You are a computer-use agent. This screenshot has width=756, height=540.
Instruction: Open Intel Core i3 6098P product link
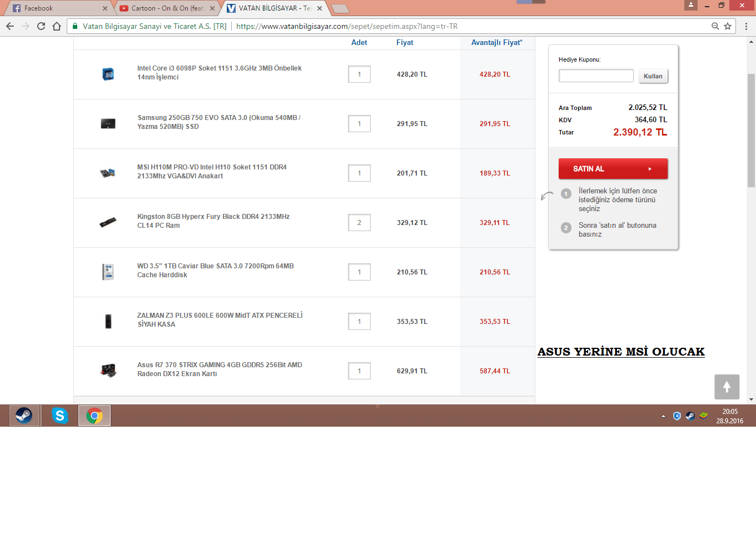point(220,73)
